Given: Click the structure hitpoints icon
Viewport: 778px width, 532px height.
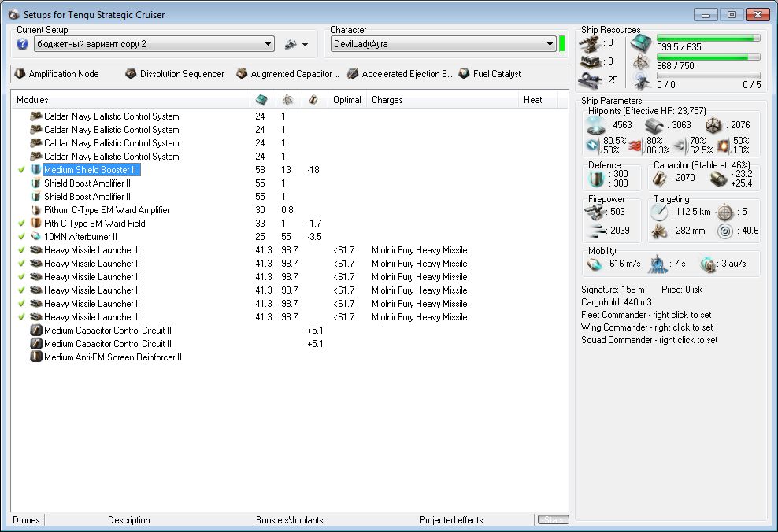Looking at the screenshot, I should (x=713, y=125).
